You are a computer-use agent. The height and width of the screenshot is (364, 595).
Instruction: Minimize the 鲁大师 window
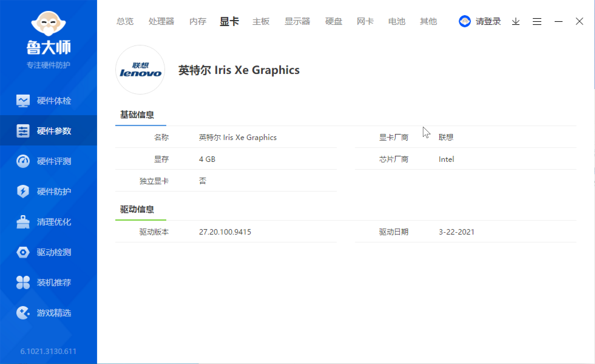pos(559,21)
